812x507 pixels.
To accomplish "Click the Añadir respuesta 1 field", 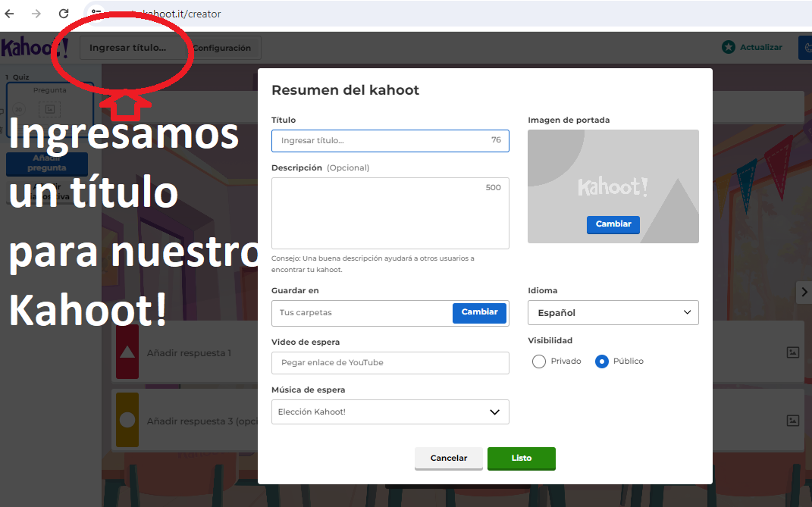I will coord(189,353).
